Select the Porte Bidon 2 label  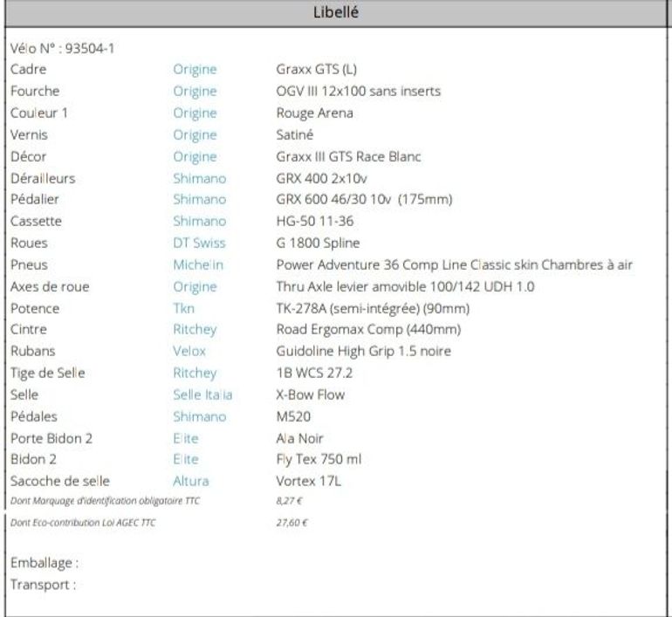pyautogui.click(x=51, y=438)
